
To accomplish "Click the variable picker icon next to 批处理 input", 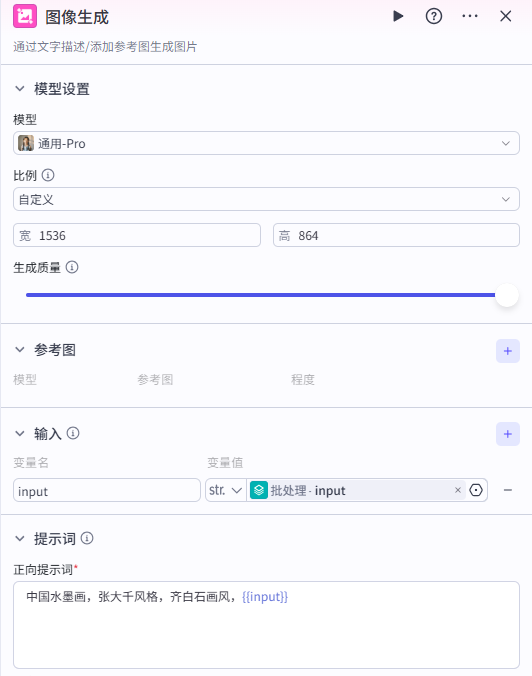I will click(476, 490).
